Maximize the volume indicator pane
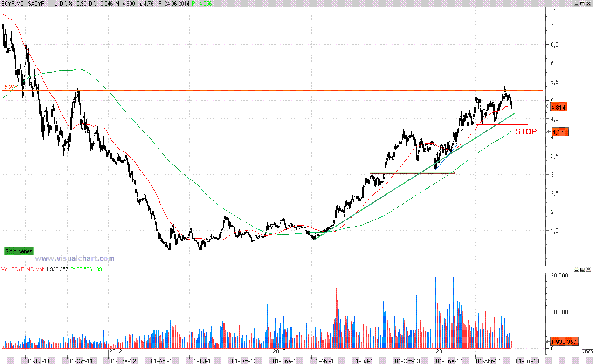Viewport: 593px width, 364px height. click(x=582, y=269)
